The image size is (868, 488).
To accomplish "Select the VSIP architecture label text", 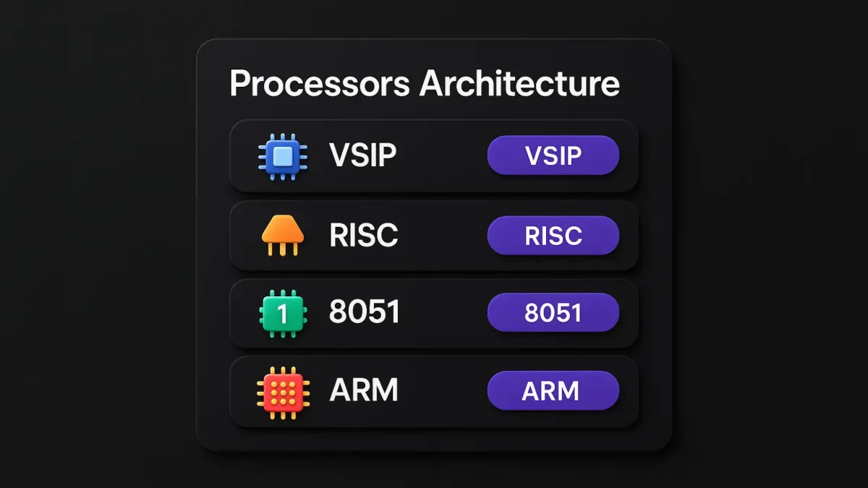I will (x=362, y=155).
